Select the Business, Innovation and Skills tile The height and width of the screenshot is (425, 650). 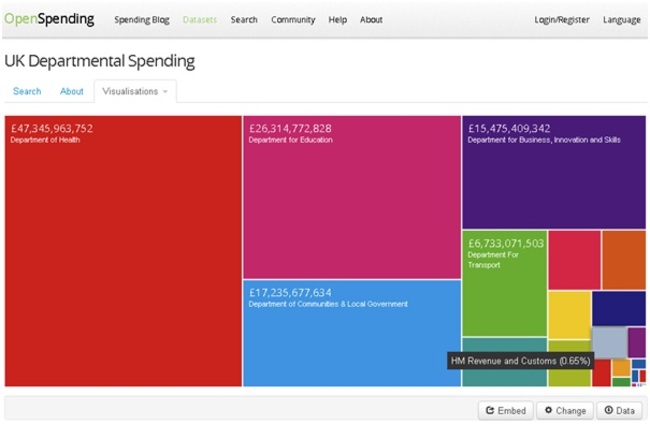tap(554, 172)
